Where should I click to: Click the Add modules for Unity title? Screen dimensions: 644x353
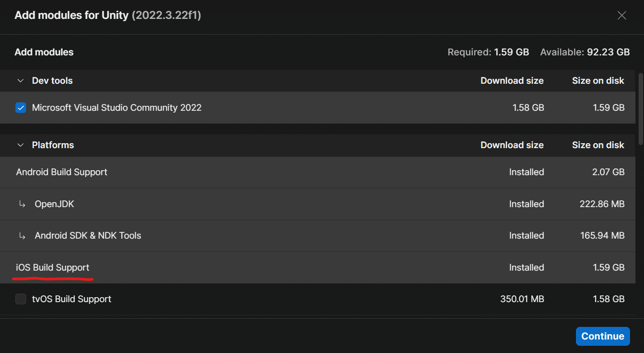(108, 15)
